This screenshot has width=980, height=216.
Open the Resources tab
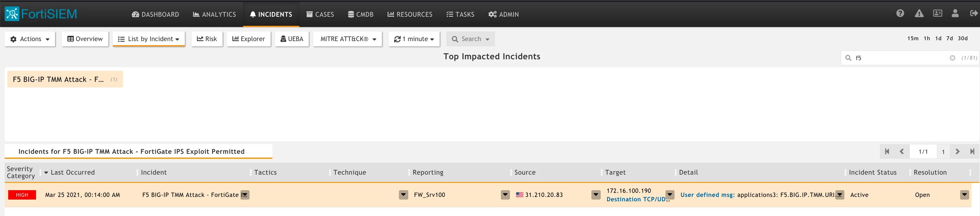pyautogui.click(x=410, y=14)
